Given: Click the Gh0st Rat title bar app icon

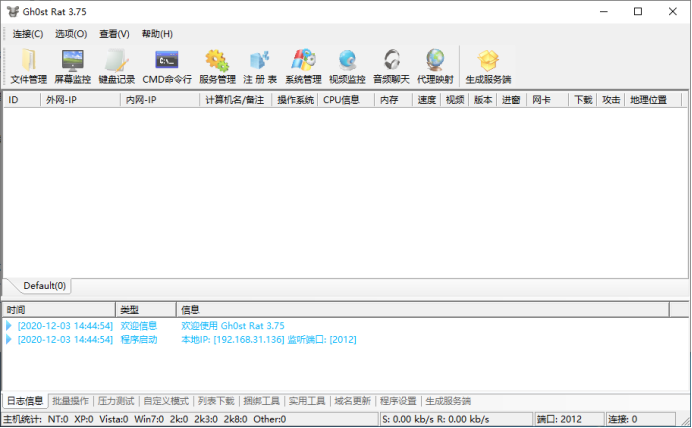Looking at the screenshot, I should click(13, 11).
